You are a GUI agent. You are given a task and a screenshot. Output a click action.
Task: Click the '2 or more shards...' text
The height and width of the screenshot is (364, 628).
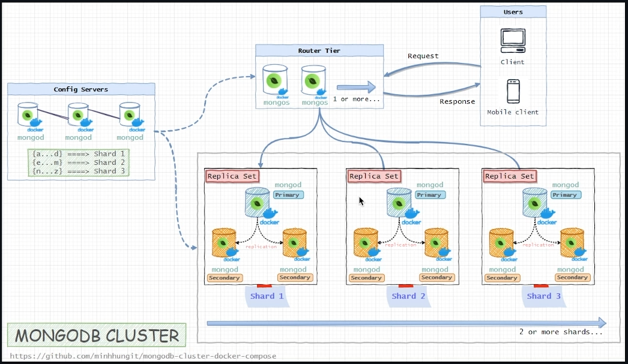(x=561, y=332)
